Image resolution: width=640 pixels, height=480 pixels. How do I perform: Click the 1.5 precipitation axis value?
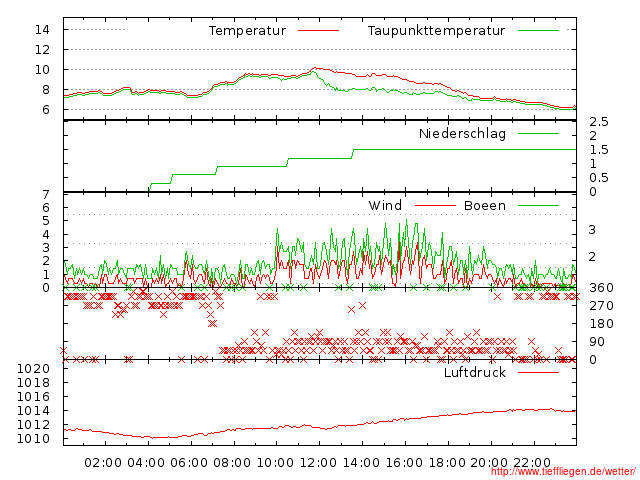pyautogui.click(x=599, y=150)
